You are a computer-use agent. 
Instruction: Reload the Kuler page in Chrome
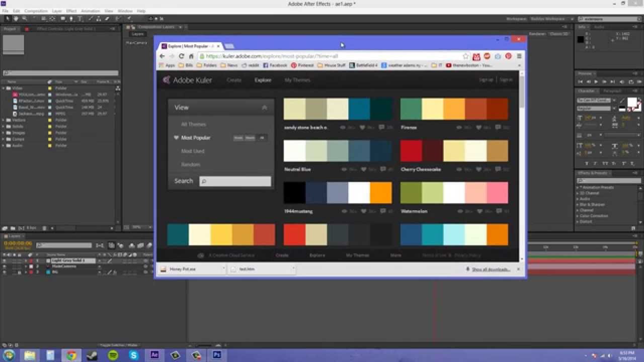(182, 56)
